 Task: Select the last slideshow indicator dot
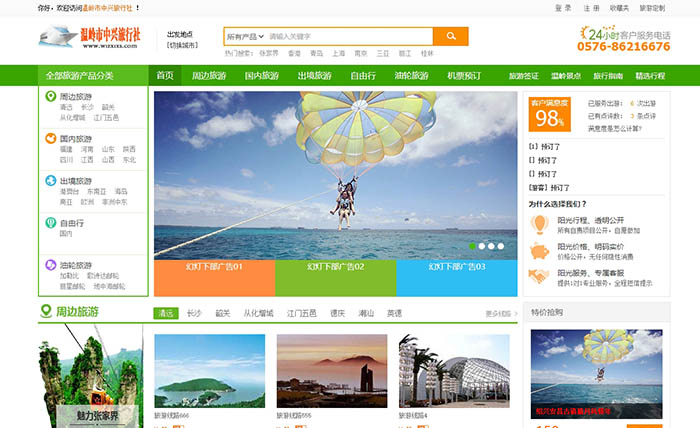[x=500, y=246]
